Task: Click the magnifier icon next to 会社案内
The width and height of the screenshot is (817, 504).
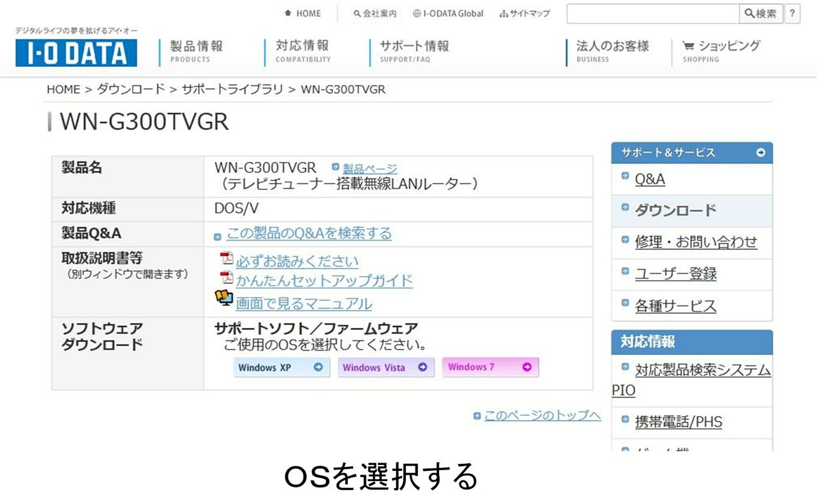Action: click(357, 13)
